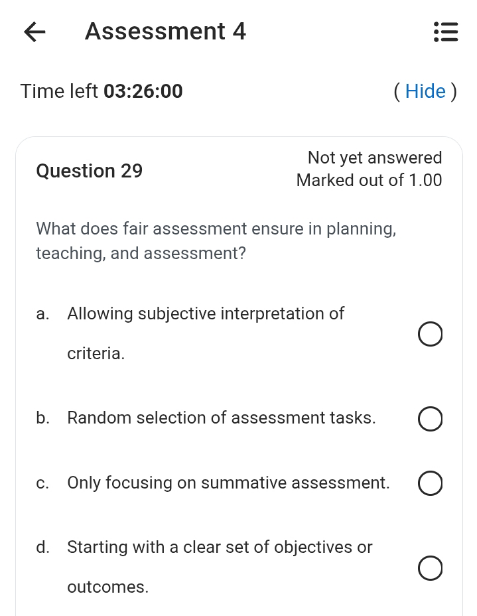Click the 'Allowing subjective interpretation of criteria' answer text

pos(205,334)
